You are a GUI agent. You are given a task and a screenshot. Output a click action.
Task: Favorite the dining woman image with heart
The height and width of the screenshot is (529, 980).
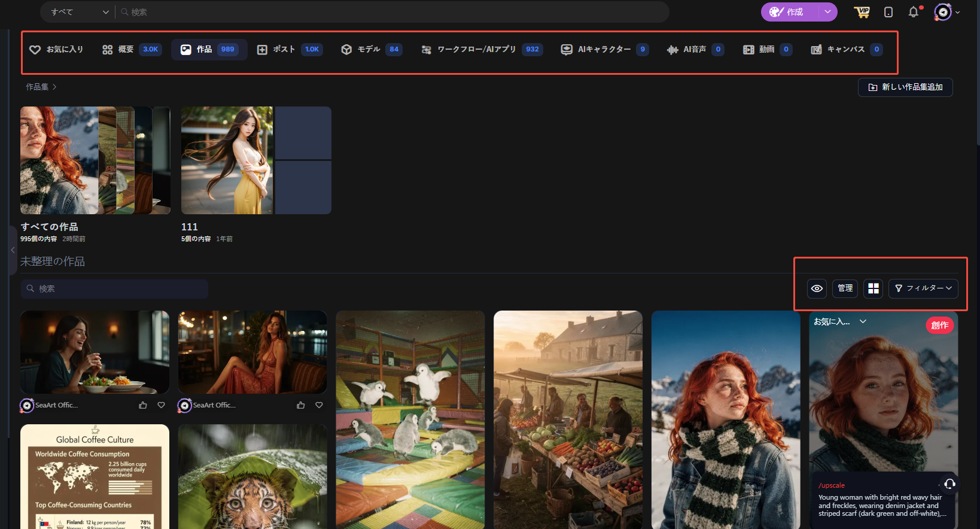[x=161, y=405]
